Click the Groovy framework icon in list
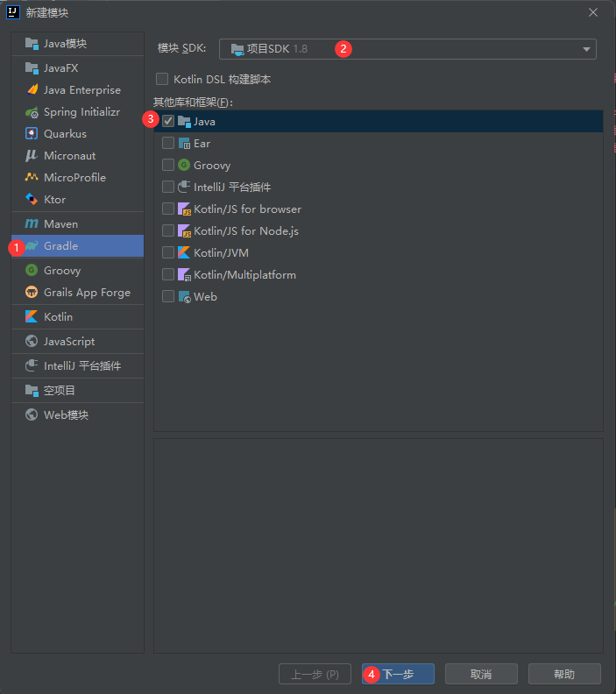This screenshot has width=616, height=694. click(x=184, y=165)
